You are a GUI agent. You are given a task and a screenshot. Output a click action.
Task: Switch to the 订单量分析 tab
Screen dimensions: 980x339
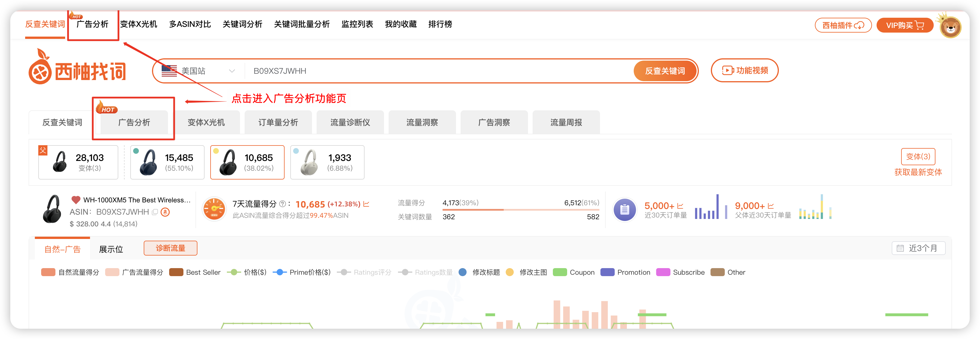(278, 123)
